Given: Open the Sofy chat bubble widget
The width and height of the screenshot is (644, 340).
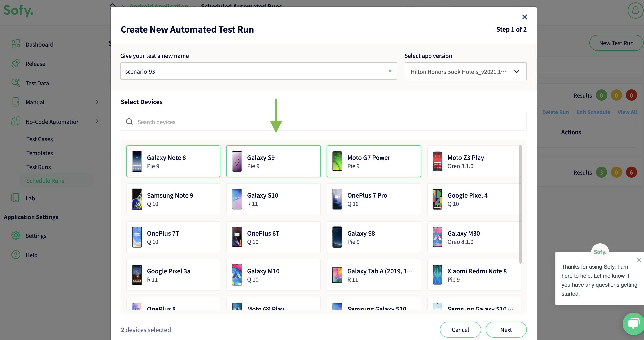Looking at the screenshot, I should click(633, 324).
